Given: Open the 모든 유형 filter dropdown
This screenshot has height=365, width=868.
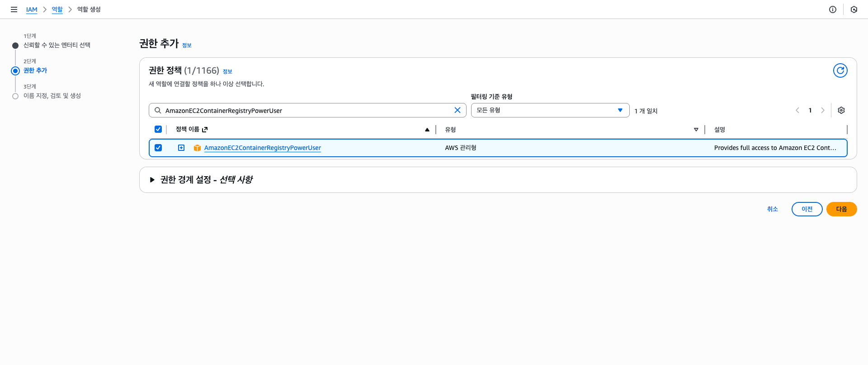Looking at the screenshot, I should pos(550,110).
